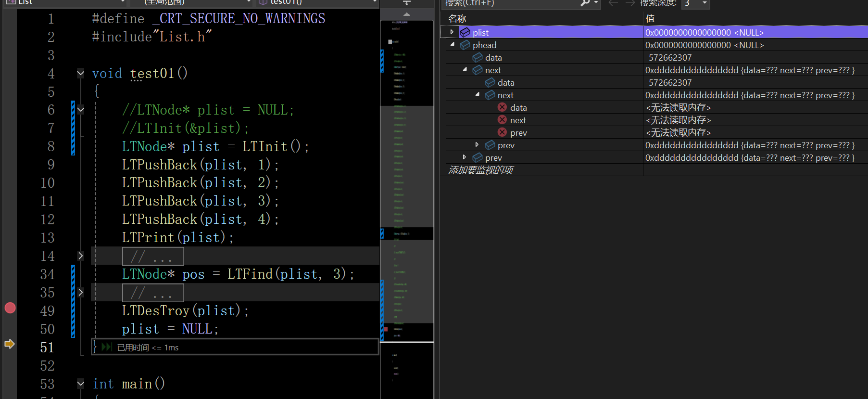Screen dimensions: 868x399
Task: Click the LTPrint(plist) line
Action: click(178, 237)
